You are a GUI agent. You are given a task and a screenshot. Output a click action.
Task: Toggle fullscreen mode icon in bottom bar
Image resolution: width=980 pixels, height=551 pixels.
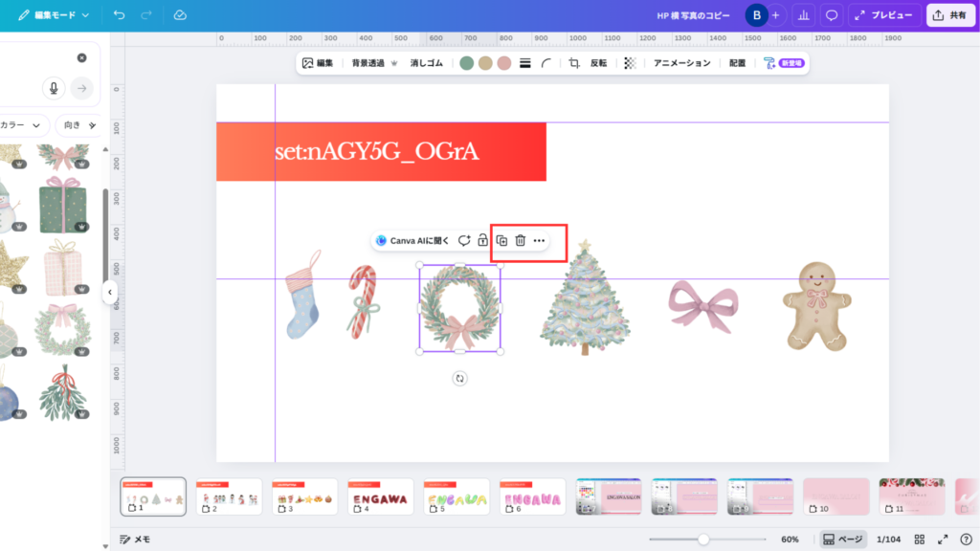(943, 539)
